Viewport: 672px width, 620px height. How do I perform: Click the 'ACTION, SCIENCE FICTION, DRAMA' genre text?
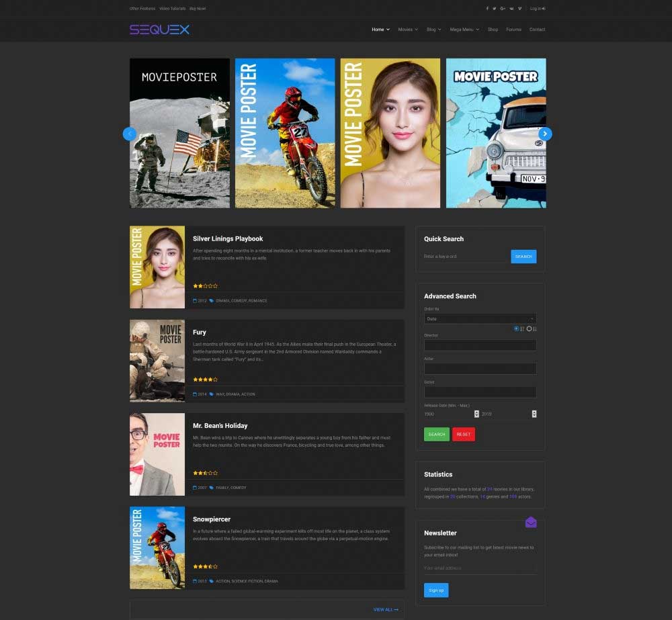[247, 582]
